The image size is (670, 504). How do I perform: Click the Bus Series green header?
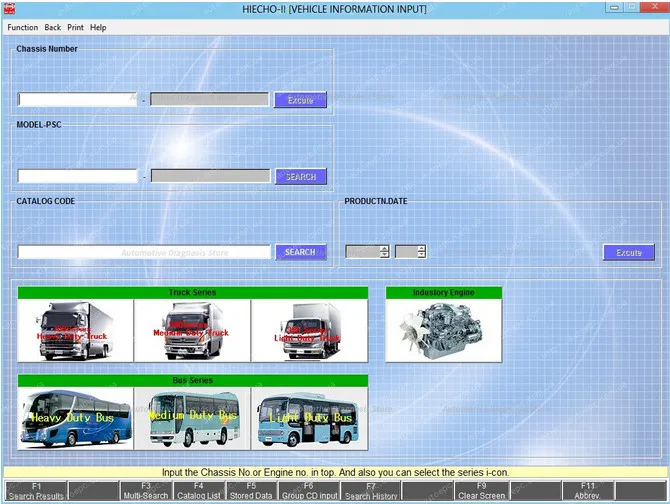point(192,381)
